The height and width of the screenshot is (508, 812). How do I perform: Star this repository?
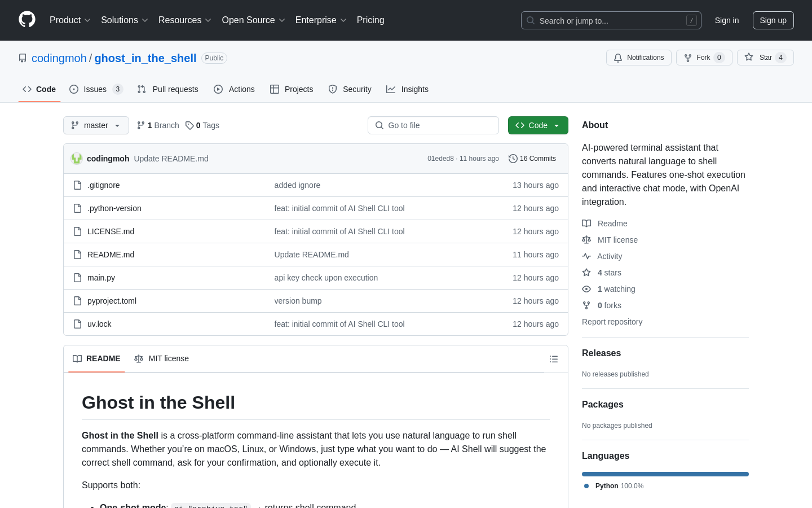tap(765, 58)
